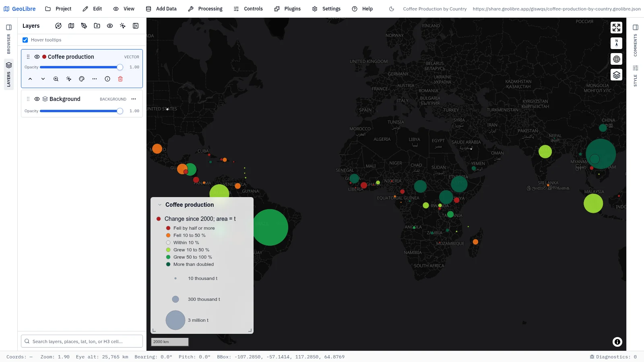Click pointer select icon in Coffee production row

pos(69,79)
